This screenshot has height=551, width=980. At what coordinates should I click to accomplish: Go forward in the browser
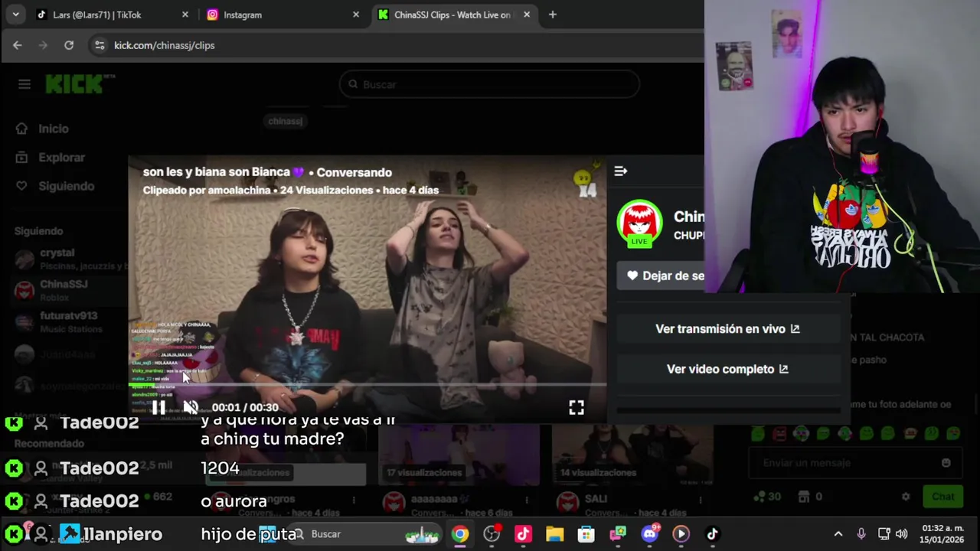pyautogui.click(x=43, y=45)
